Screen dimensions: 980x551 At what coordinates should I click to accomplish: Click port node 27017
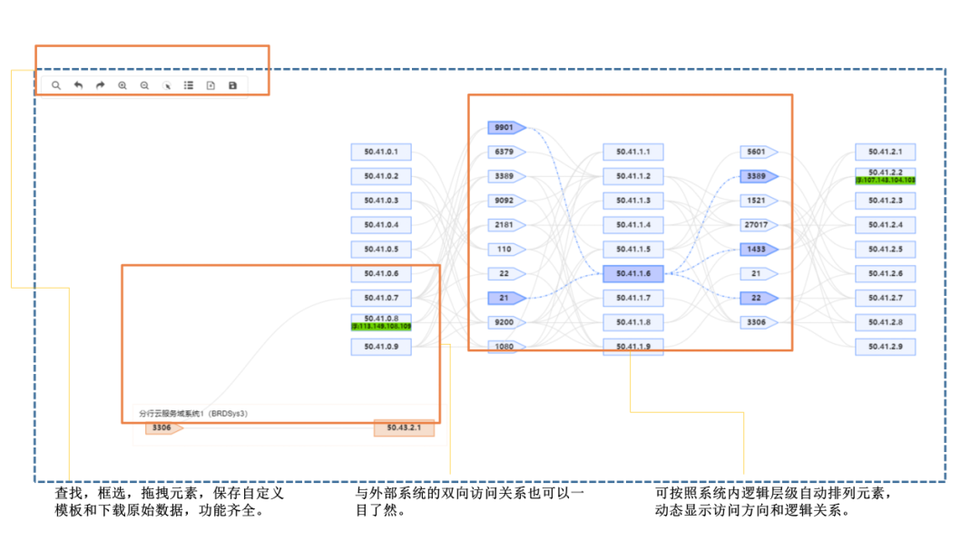pyautogui.click(x=758, y=224)
